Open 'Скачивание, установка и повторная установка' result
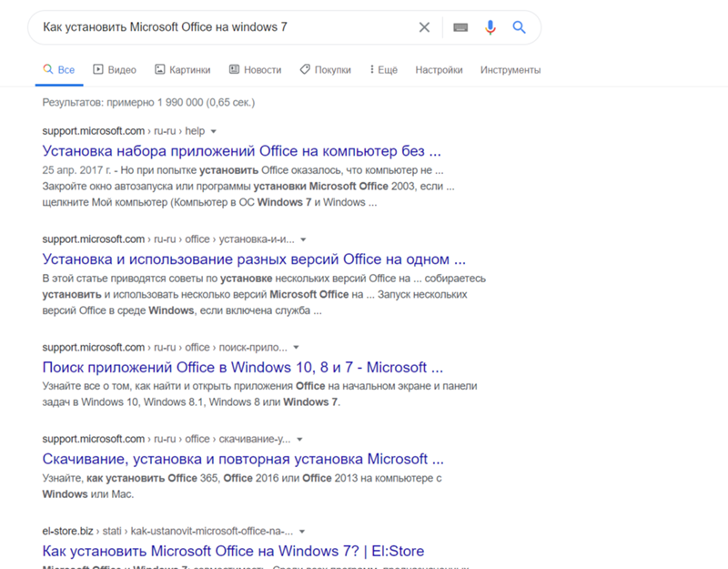 point(243,459)
